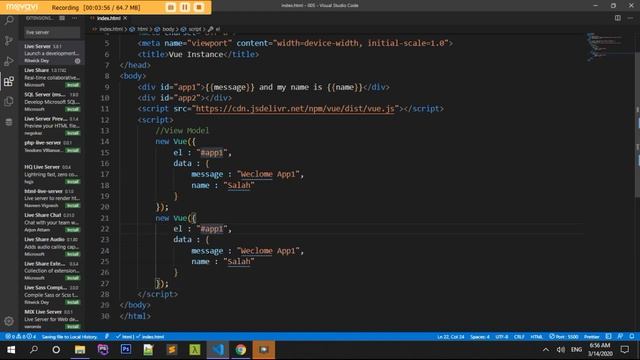Close the index.html tab
Viewport: 640px width, 360px height.
click(125, 18)
